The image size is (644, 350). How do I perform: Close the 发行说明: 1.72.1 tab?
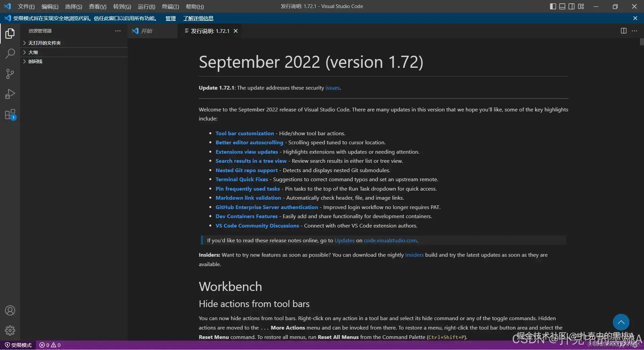[236, 31]
